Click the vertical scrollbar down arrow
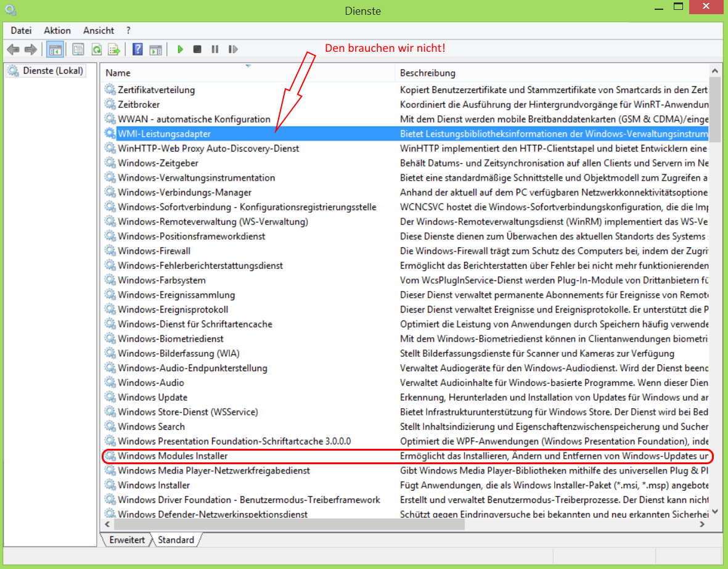 pos(715,512)
